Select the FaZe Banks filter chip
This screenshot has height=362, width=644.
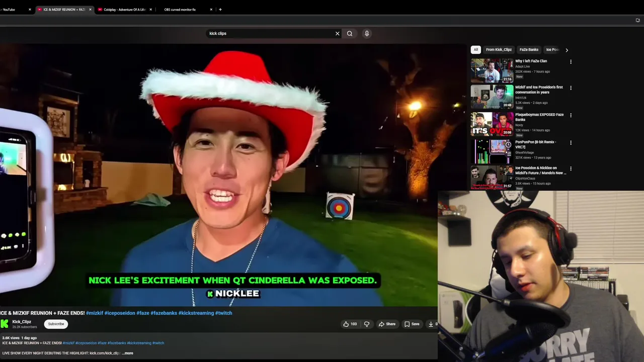(529, 50)
